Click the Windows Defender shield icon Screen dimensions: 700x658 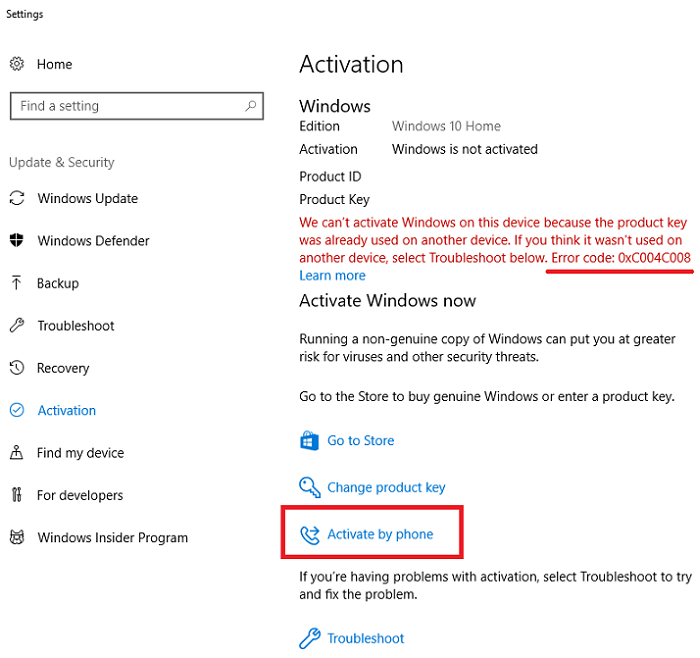16,241
